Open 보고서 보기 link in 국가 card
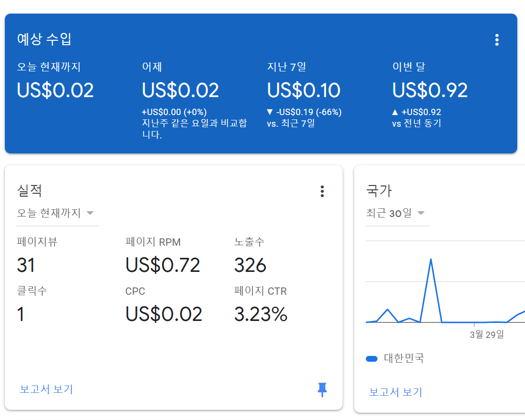The width and height of the screenshot is (525, 420). 395,392
